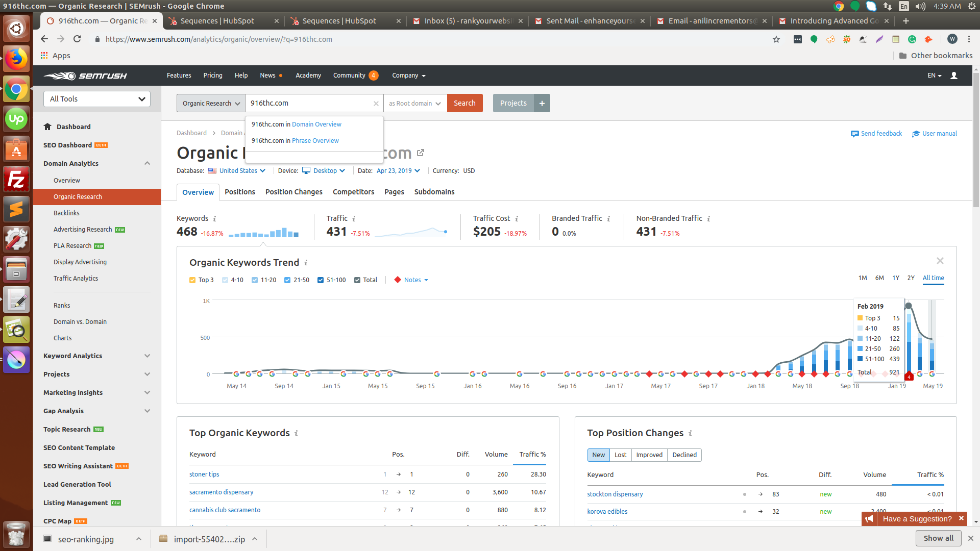Close the Organic Keywords Trend panel
980x551 pixels.
940,261
